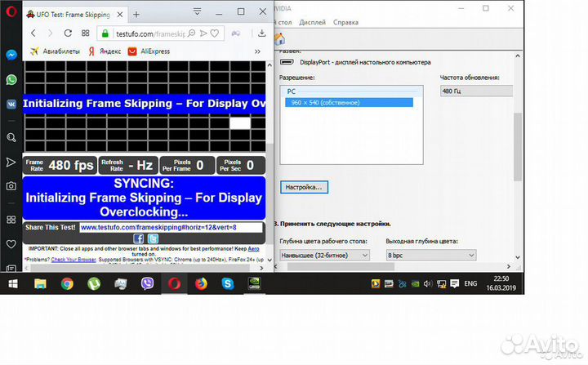This screenshot has height=365, width=588.
Task: Open the Speed Dial grid button
Action: pyautogui.click(x=85, y=33)
